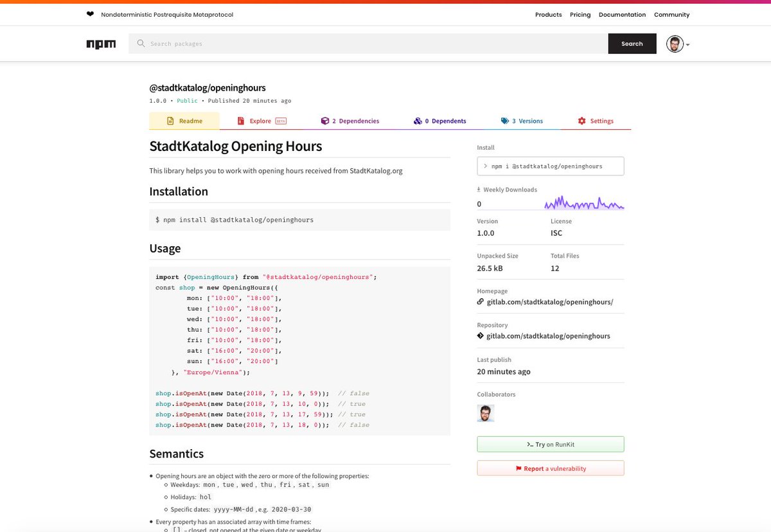Click the Dependents cubes icon
This screenshot has height=532, width=771.
pos(418,121)
